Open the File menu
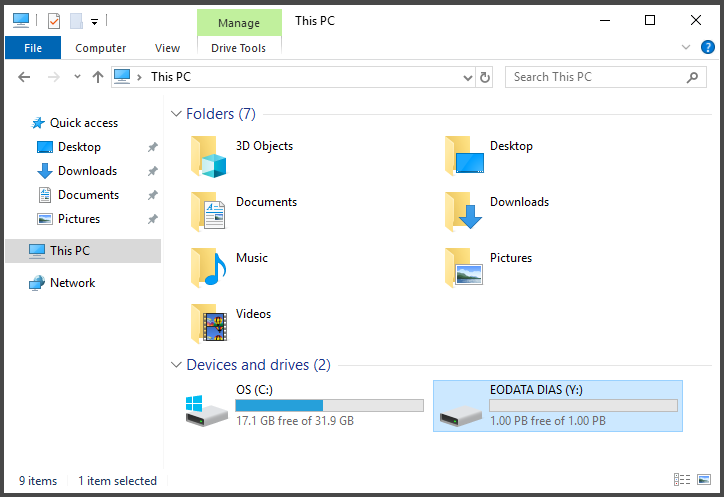The image size is (724, 497). point(33,48)
